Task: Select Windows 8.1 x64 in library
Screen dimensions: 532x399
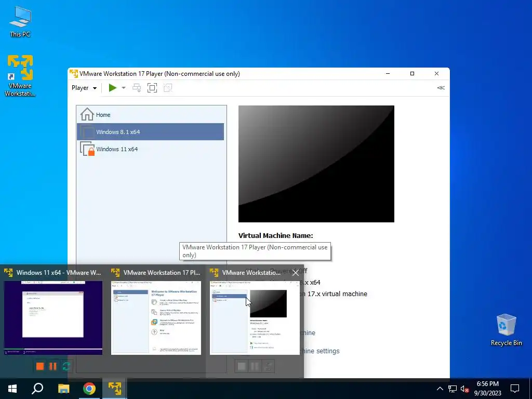Action: point(150,131)
